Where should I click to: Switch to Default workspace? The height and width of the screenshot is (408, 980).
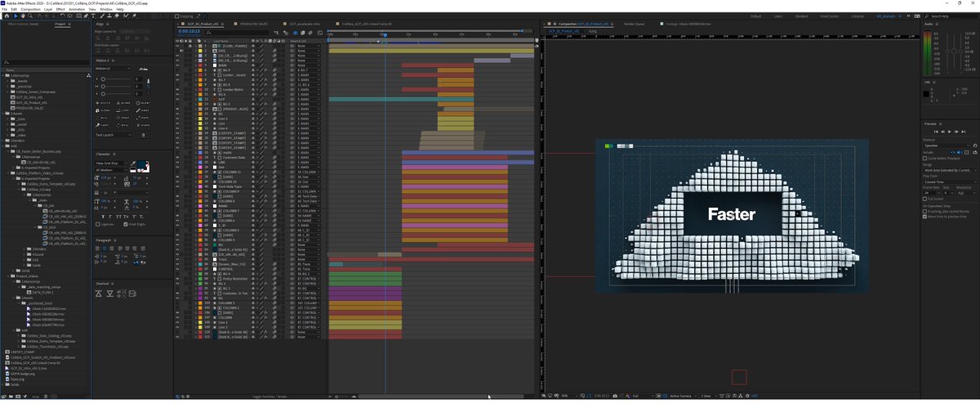756,16
